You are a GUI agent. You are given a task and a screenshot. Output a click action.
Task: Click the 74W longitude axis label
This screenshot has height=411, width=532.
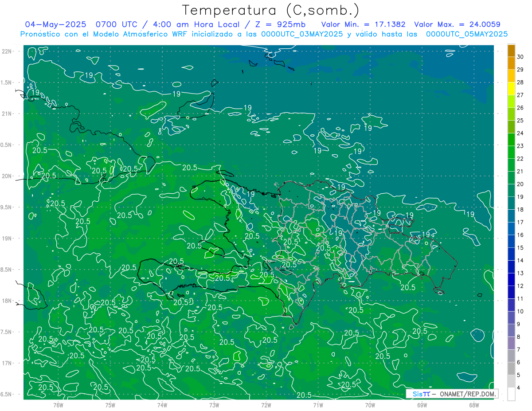(162, 405)
